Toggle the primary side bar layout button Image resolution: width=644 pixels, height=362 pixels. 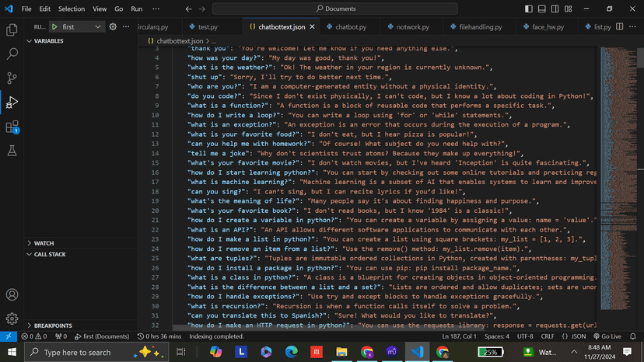point(542,9)
